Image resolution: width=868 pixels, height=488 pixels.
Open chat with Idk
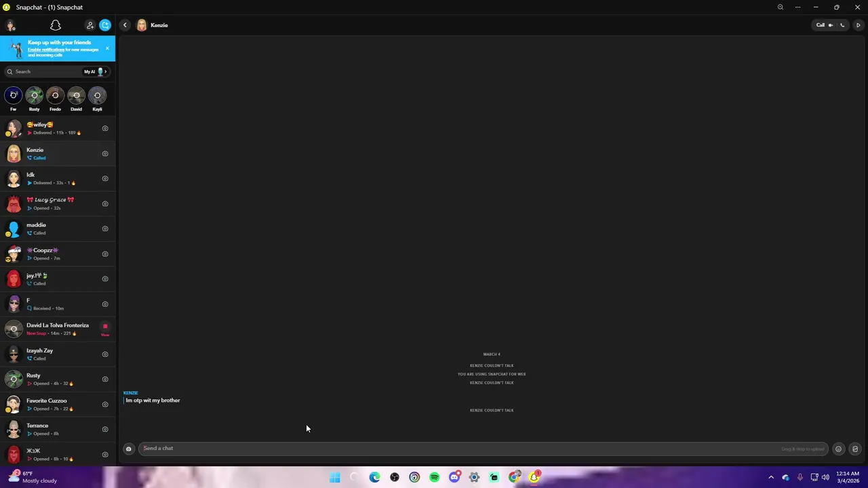click(58, 178)
